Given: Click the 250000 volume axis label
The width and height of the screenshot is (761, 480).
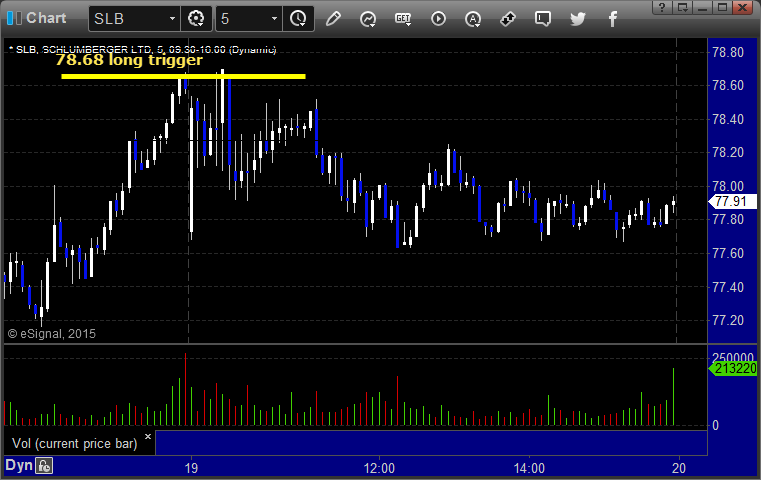Looking at the screenshot, I should click(733, 357).
